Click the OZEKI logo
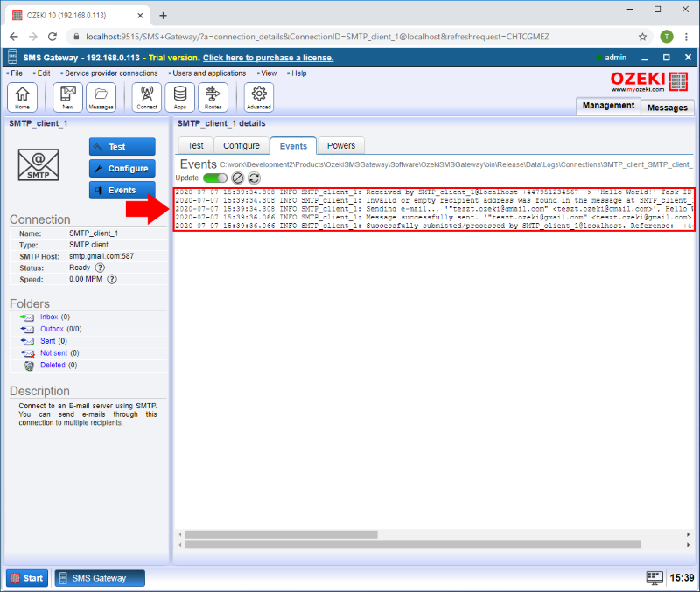Viewport: 700px width, 592px height. coord(649,81)
